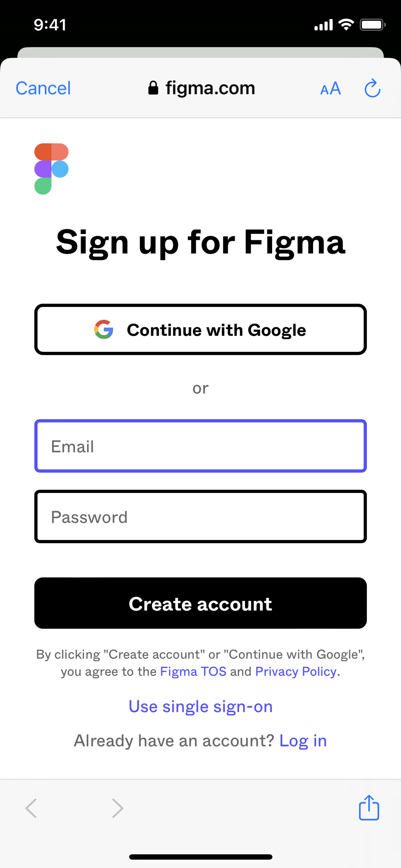
Task: Go forward with the right chevron
Action: tap(118, 808)
